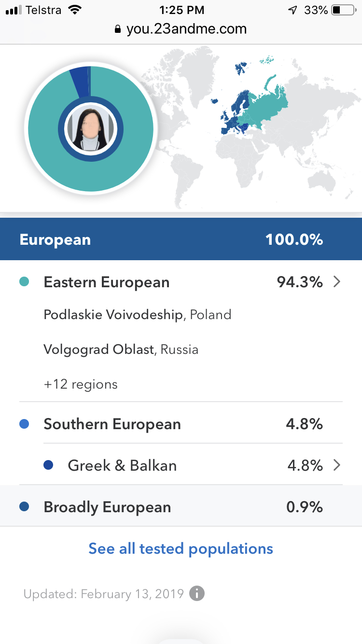Open See all tested populations link
This screenshot has width=362, height=644.
181,549
